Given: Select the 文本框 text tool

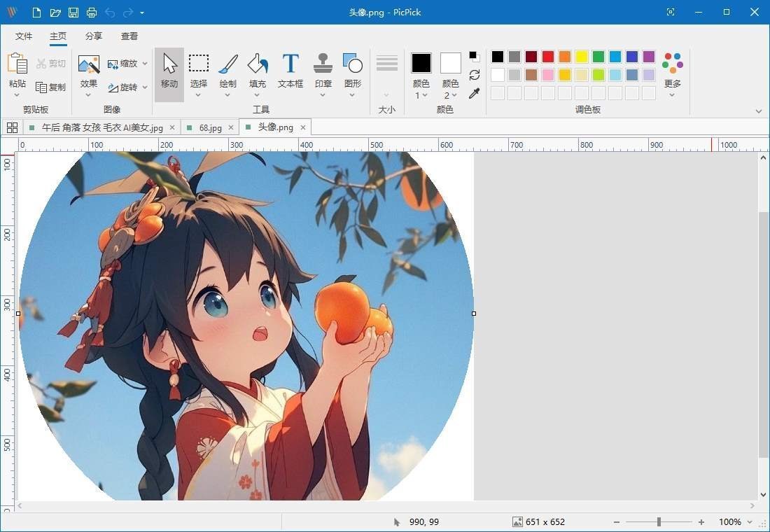Looking at the screenshot, I should 290,71.
